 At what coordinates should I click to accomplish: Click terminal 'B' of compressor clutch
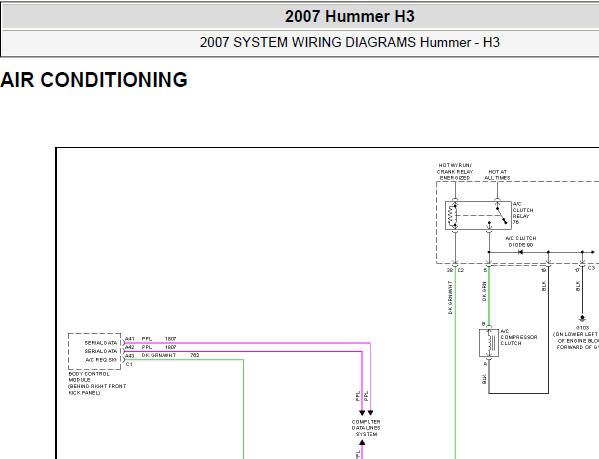[483, 324]
